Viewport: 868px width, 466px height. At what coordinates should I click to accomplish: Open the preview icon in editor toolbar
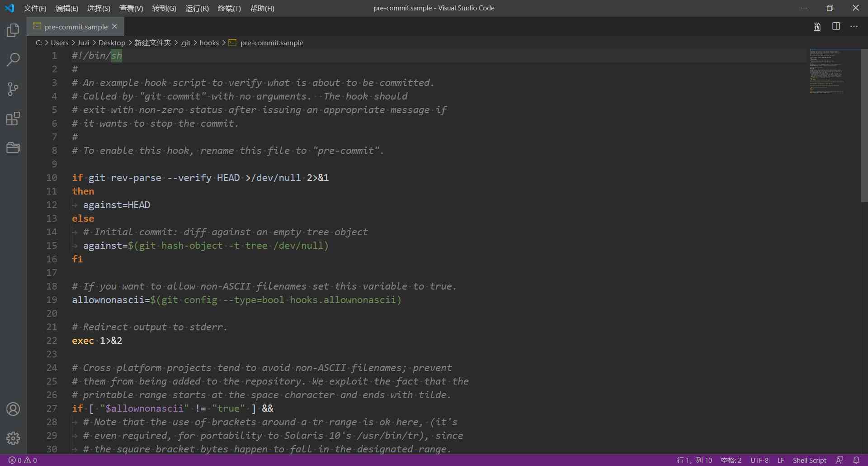(817, 27)
